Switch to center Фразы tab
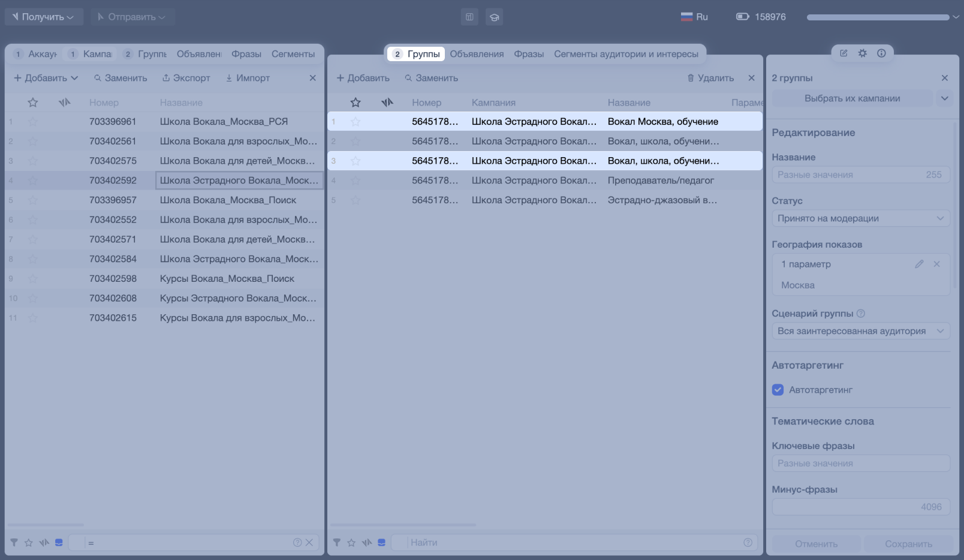Image resolution: width=964 pixels, height=560 pixels. 529,54
